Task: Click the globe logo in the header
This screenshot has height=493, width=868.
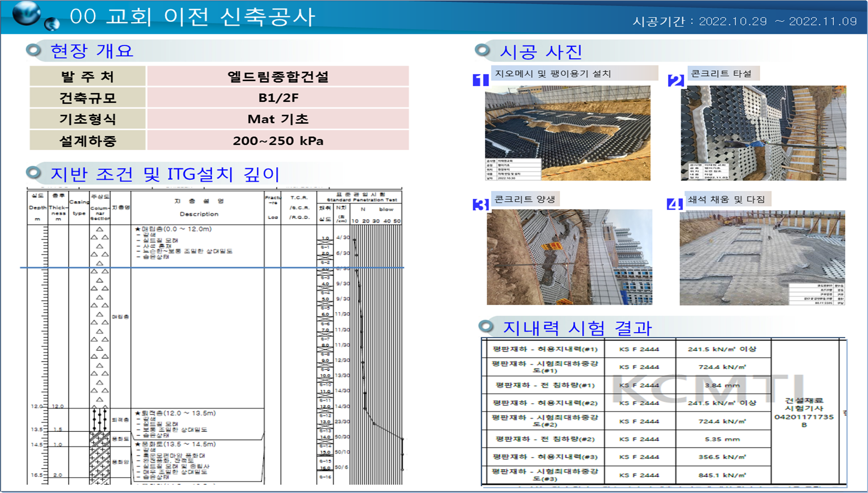Action: tap(35, 16)
